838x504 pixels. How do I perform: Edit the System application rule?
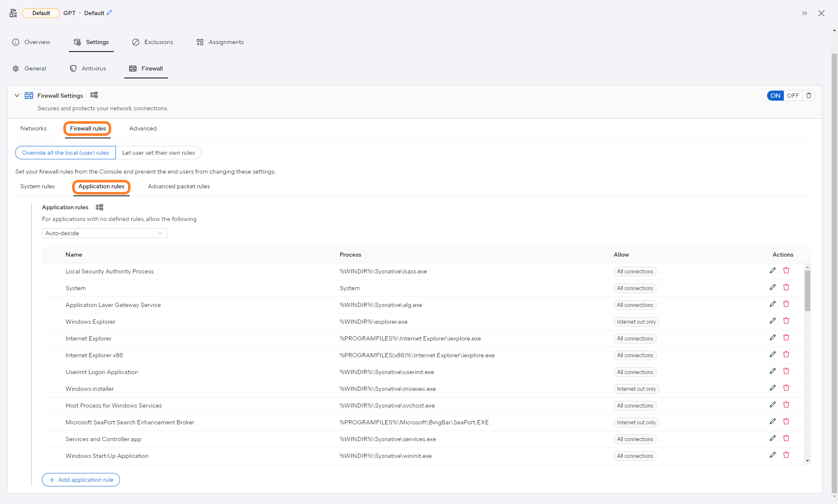click(773, 287)
